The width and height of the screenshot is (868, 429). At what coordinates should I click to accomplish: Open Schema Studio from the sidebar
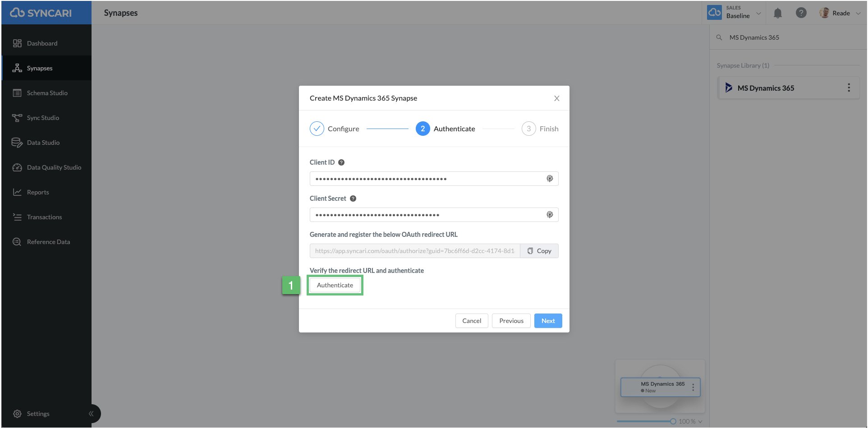[47, 93]
